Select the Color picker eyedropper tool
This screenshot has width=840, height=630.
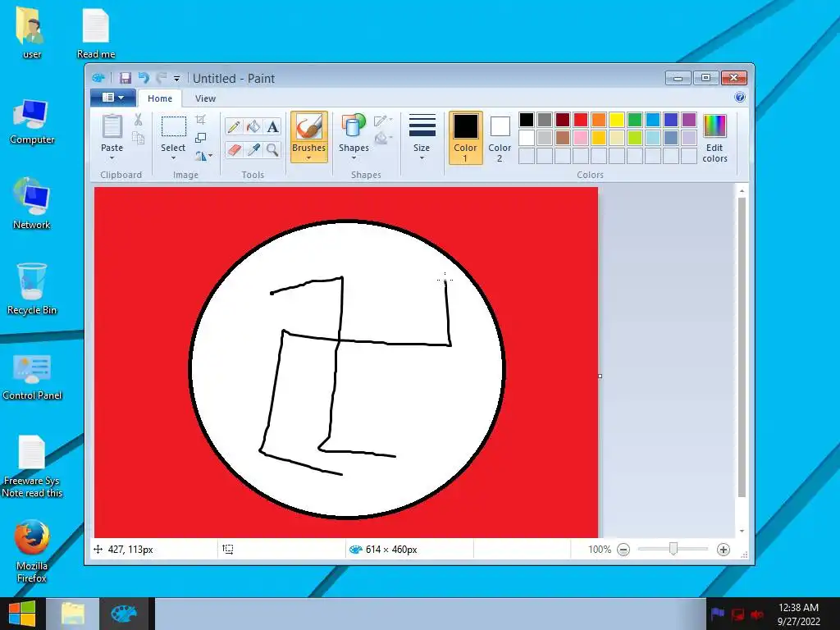coord(253,149)
